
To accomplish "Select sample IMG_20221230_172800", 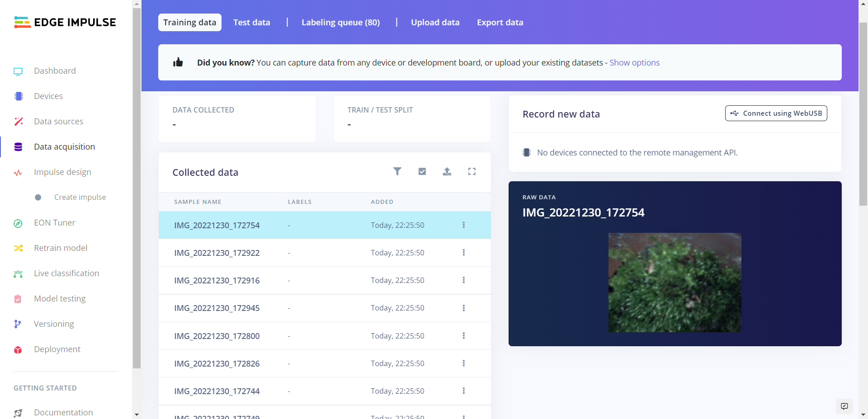I will click(x=325, y=336).
